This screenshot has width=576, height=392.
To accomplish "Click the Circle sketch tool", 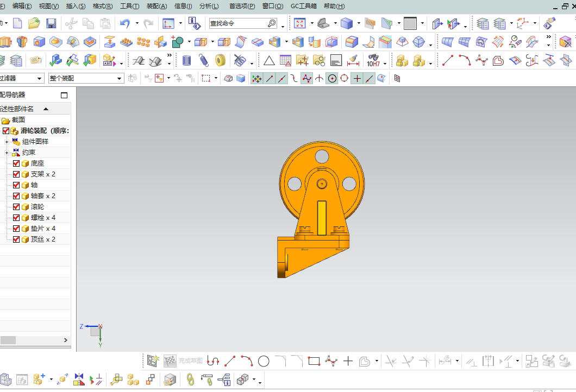I will coord(264,362).
